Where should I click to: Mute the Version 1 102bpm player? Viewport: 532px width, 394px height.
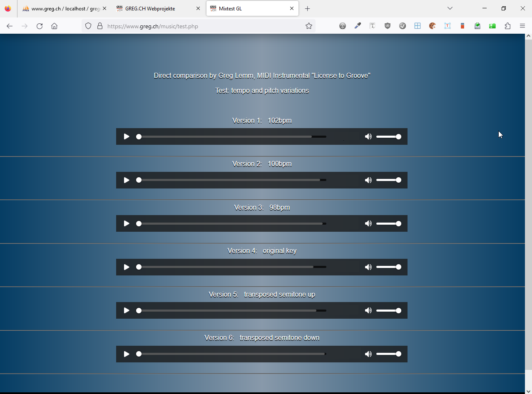pos(368,136)
